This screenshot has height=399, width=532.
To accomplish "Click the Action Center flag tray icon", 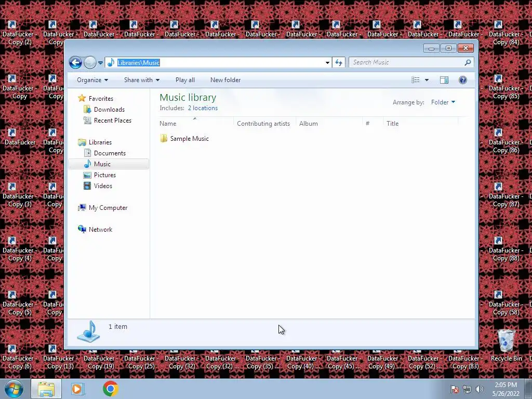I will 455,389.
